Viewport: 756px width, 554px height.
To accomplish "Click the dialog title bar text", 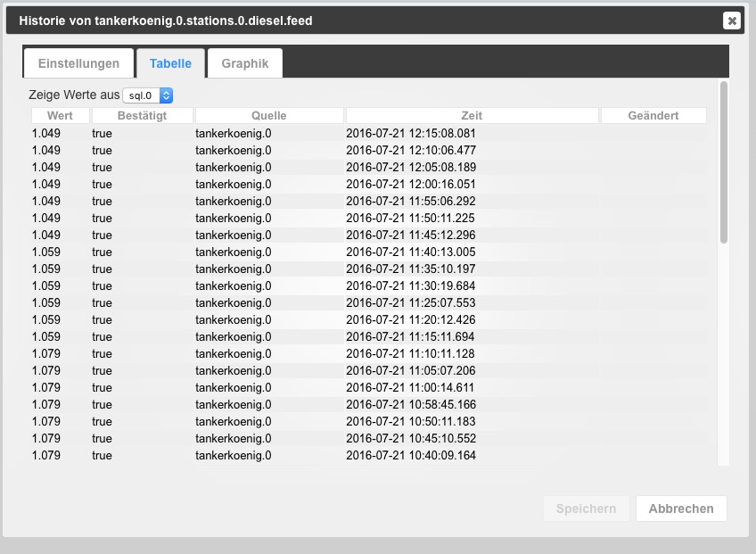I will (x=166, y=20).
